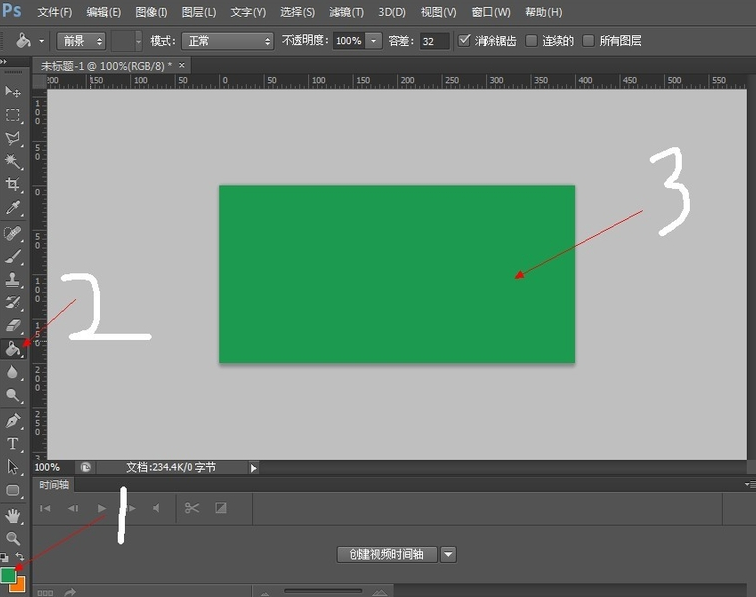Open the 模式 blend mode dropdown
This screenshot has width=756, height=597.
pyautogui.click(x=230, y=41)
